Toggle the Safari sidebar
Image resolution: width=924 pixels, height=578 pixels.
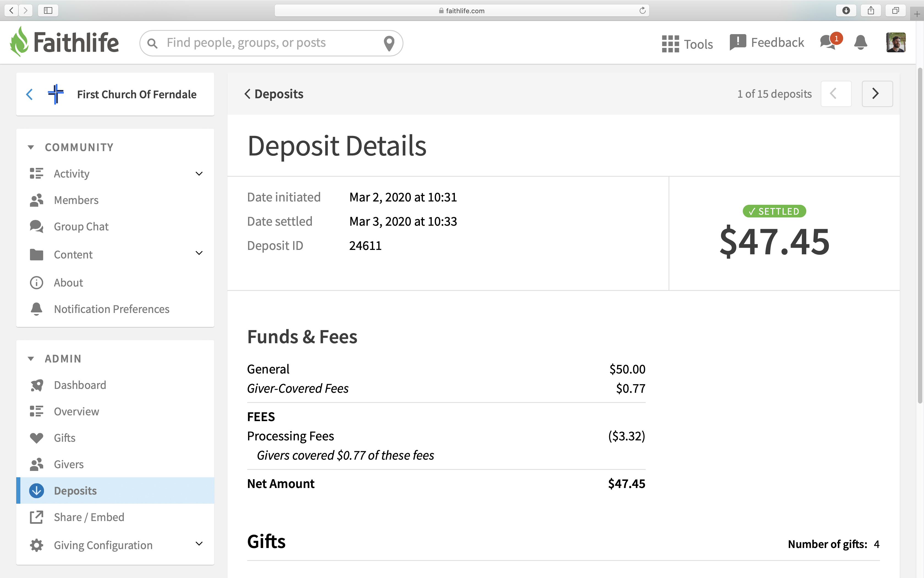[x=48, y=10]
